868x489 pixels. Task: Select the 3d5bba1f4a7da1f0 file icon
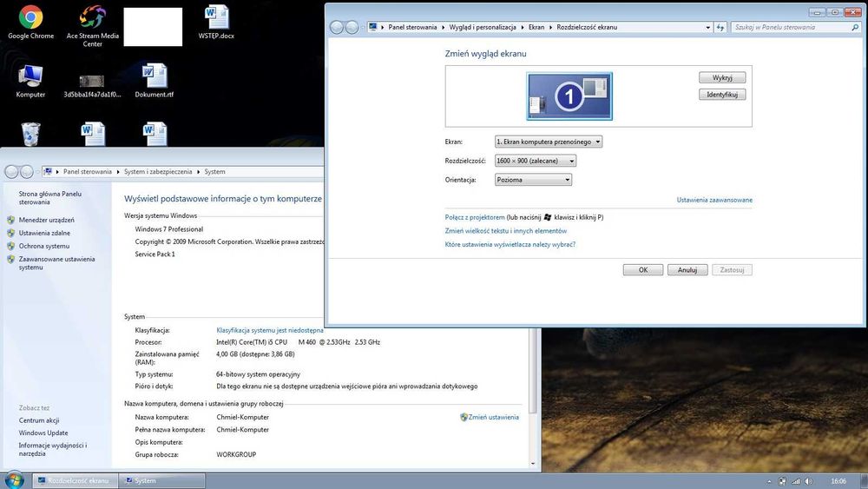coord(92,84)
